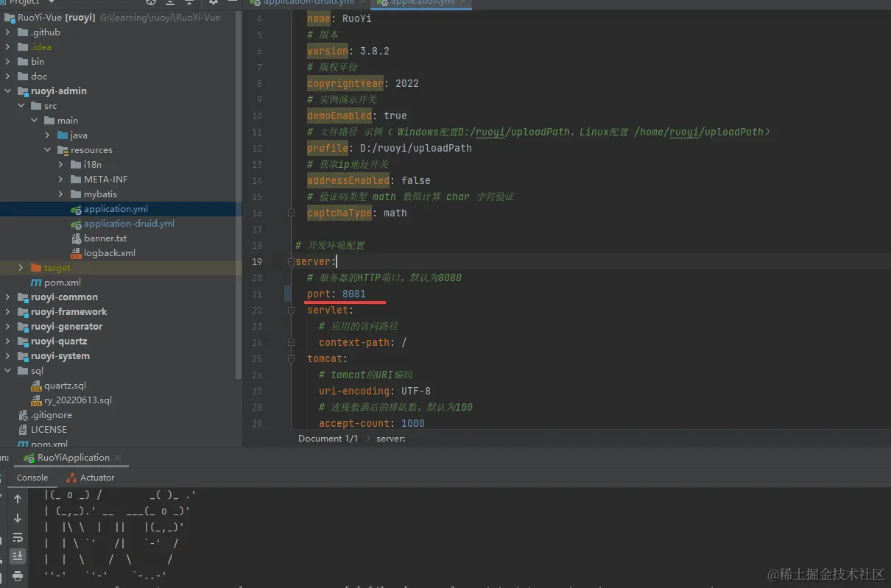The image size is (891, 588).
Task: Expand the i18n folder
Action: 60,165
